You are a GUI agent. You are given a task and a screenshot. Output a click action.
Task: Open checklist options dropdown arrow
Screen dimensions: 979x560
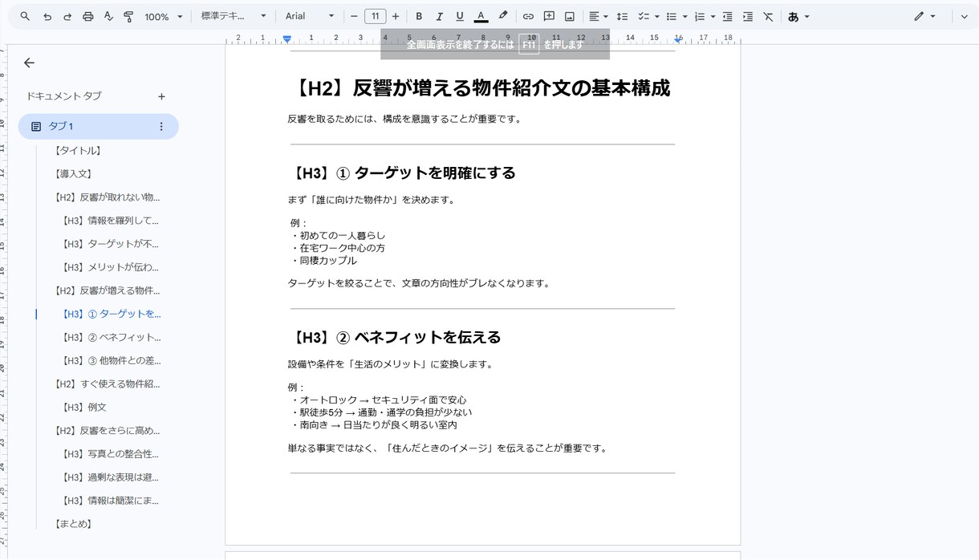(656, 16)
